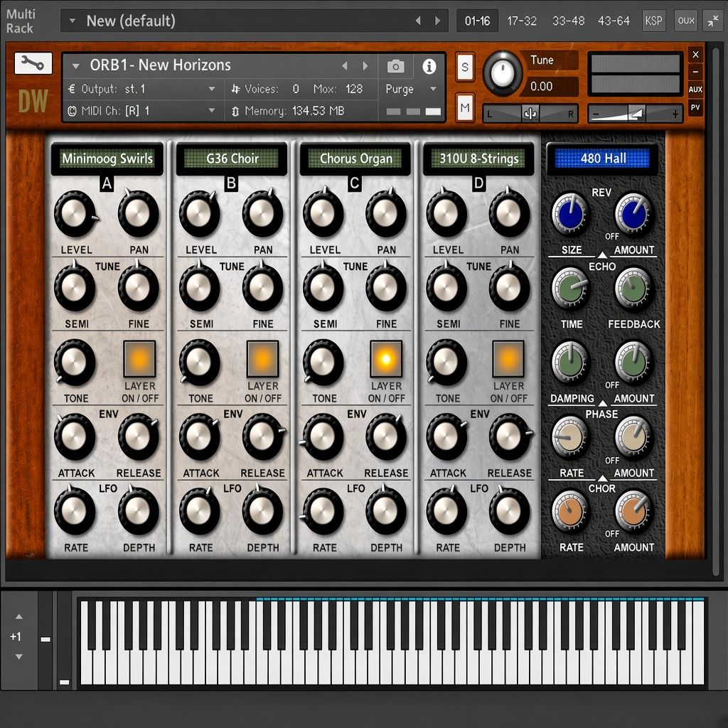Raise keyboard octave with the up arrow
The width and height of the screenshot is (728, 728).
[x=19, y=616]
